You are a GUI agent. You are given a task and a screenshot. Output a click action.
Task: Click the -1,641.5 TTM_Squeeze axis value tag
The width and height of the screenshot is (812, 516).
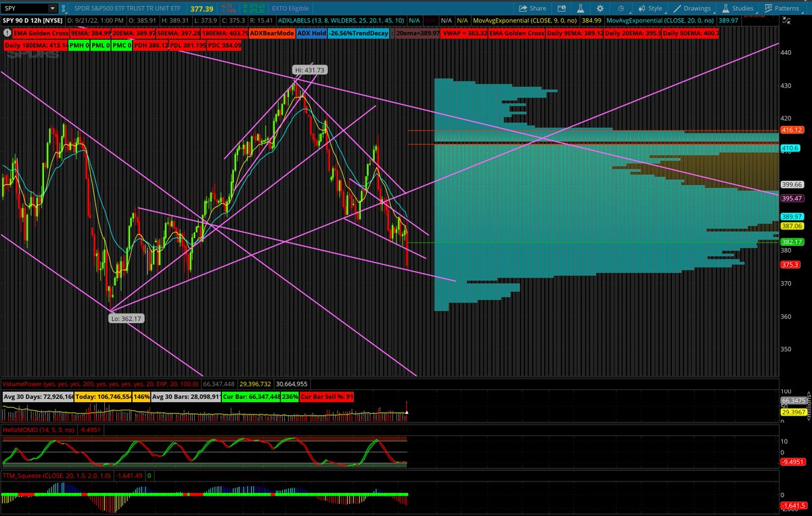(792, 505)
